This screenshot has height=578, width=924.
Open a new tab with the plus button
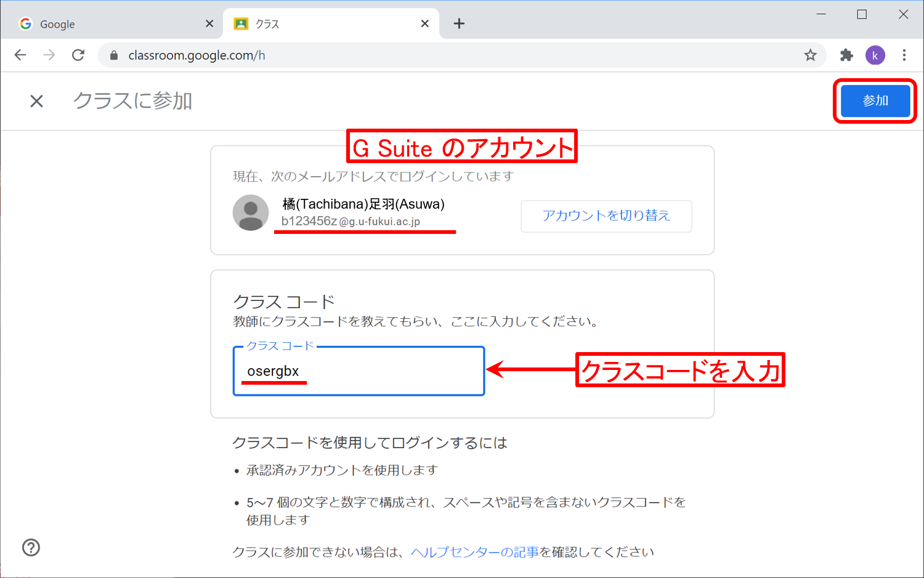click(459, 23)
